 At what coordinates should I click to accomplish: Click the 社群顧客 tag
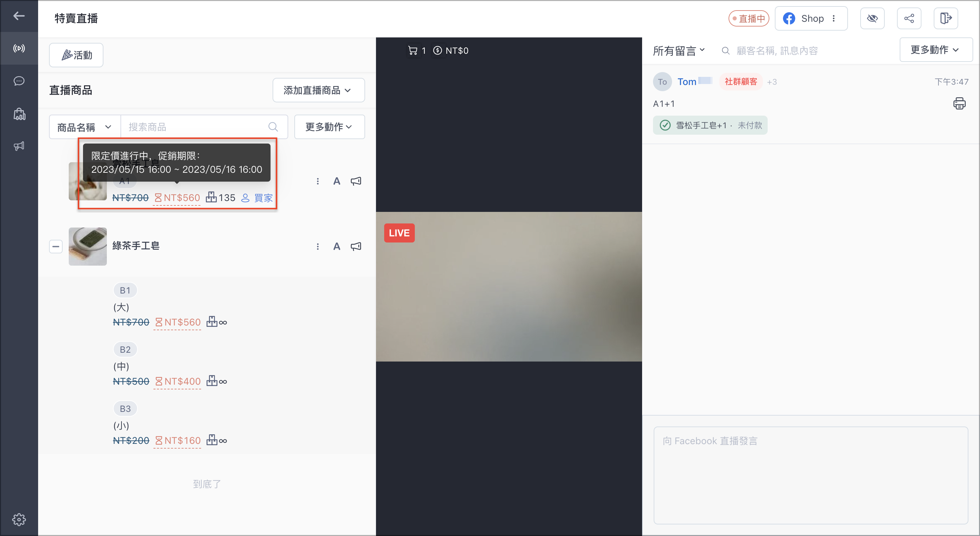click(741, 82)
